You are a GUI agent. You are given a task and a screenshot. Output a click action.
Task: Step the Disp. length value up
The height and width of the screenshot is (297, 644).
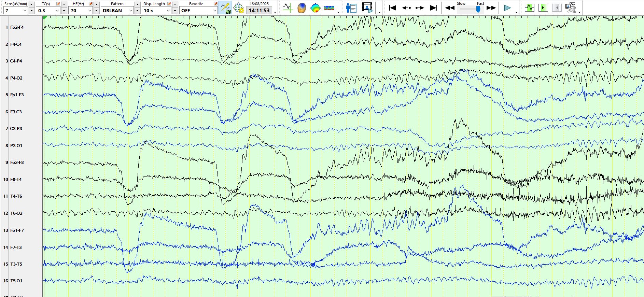175,4
